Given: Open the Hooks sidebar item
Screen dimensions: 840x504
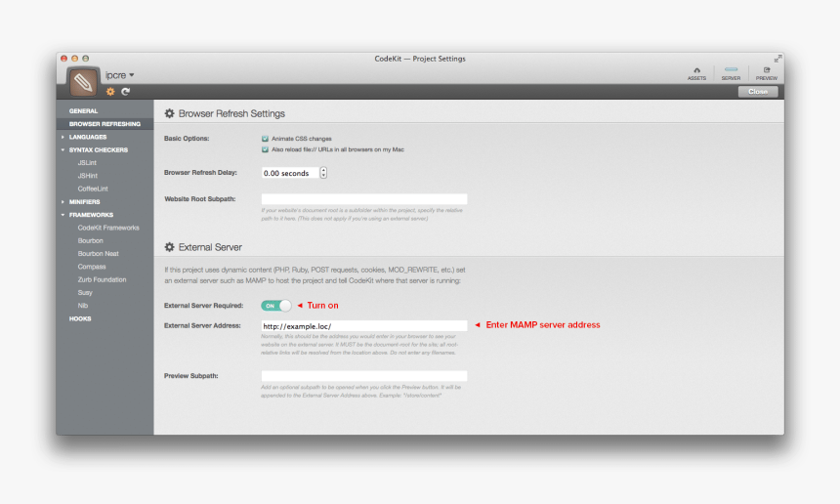Looking at the screenshot, I should (80, 318).
